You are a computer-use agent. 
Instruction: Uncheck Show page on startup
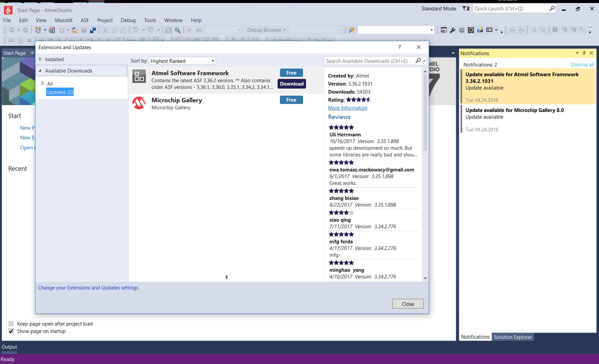[x=11, y=331]
